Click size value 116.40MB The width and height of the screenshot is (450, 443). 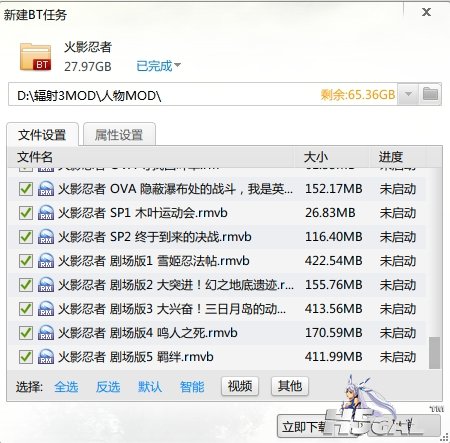pos(334,237)
